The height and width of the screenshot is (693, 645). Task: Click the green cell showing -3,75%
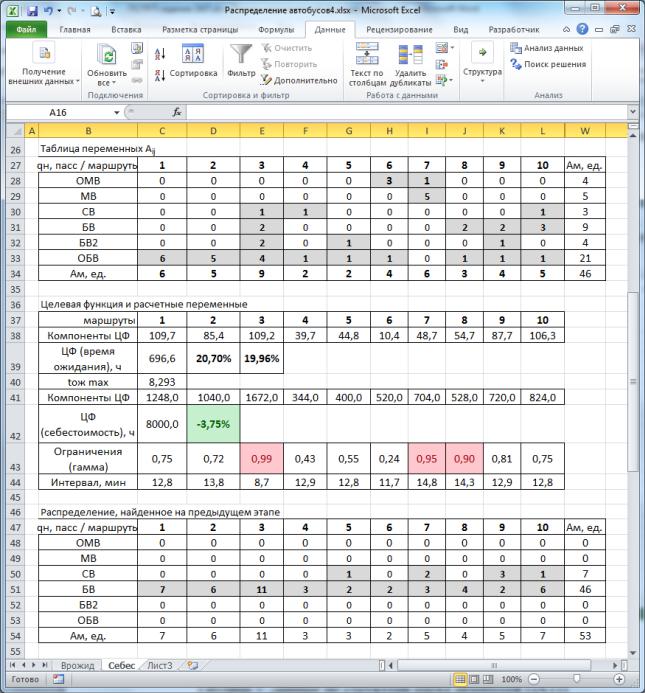[213, 424]
